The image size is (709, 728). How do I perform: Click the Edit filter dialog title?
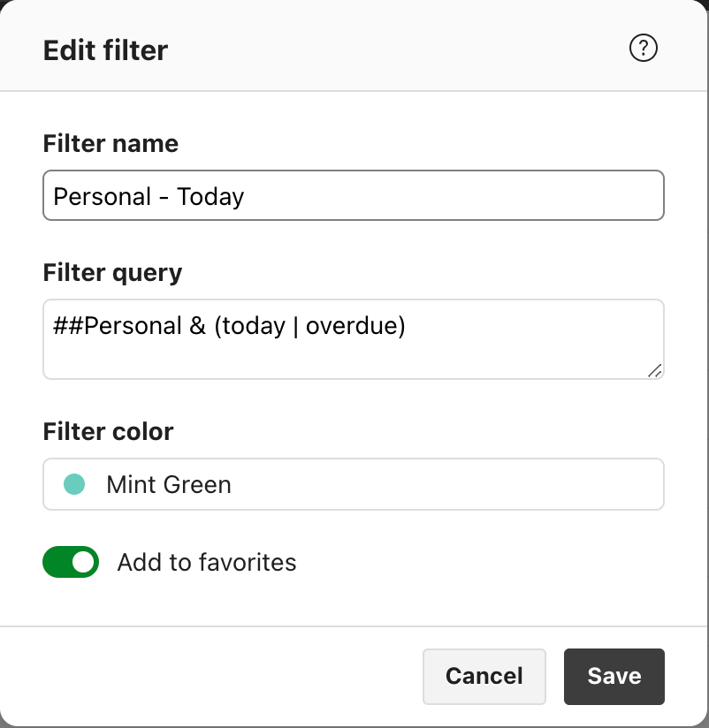click(x=104, y=50)
